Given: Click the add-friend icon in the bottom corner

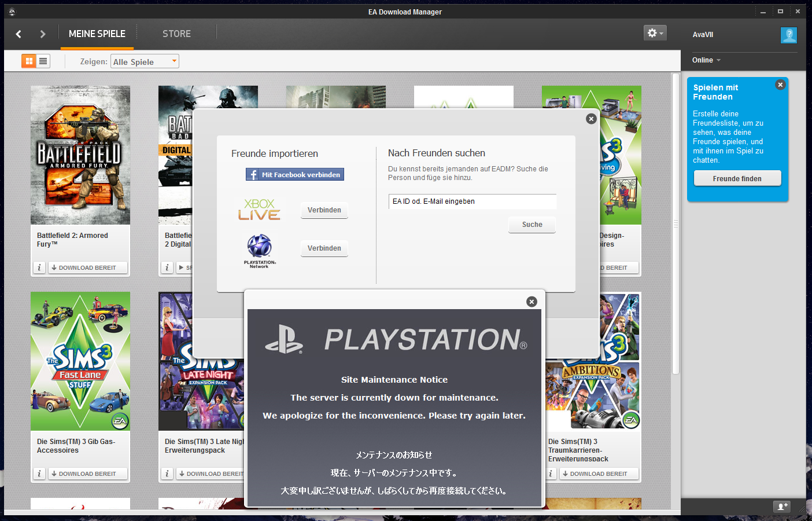Looking at the screenshot, I should pos(782,507).
